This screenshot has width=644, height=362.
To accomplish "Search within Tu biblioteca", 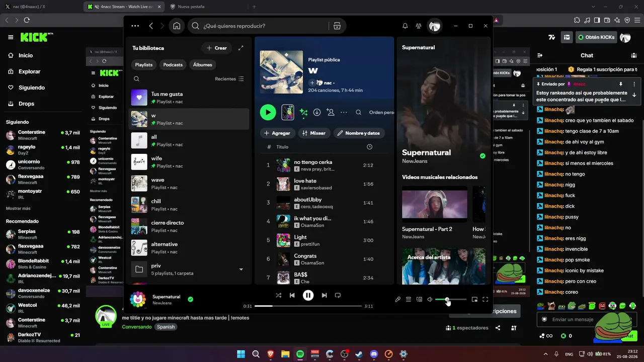I will [x=136, y=79].
